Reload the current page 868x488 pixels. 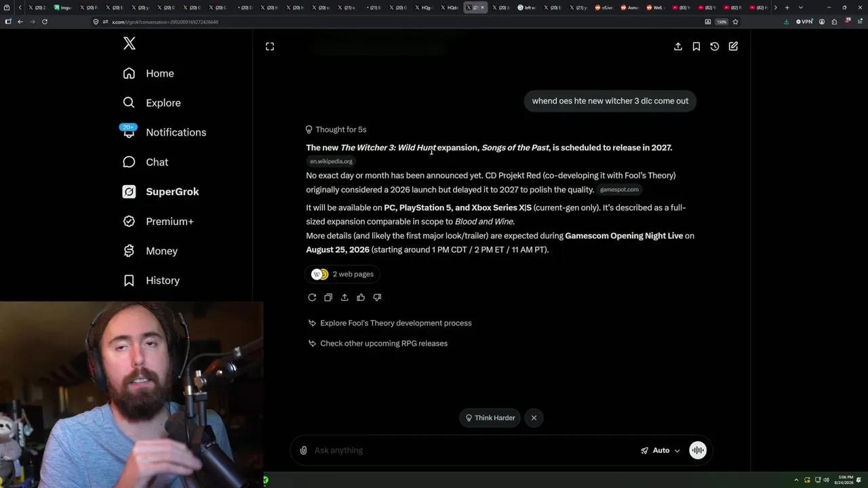click(45, 22)
